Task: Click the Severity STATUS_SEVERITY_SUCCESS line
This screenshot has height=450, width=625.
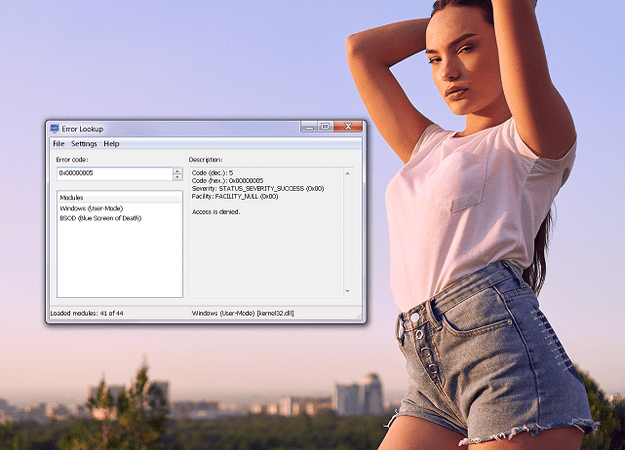Action: 258,189
